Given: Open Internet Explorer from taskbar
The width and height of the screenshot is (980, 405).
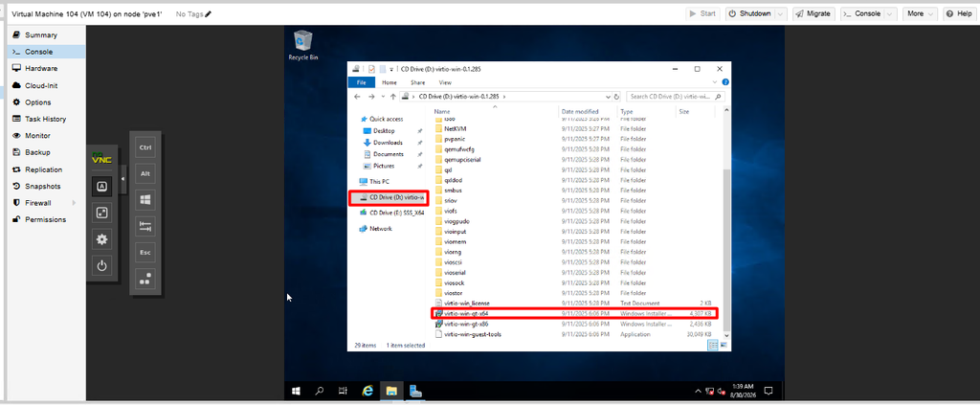Looking at the screenshot, I should (367, 391).
